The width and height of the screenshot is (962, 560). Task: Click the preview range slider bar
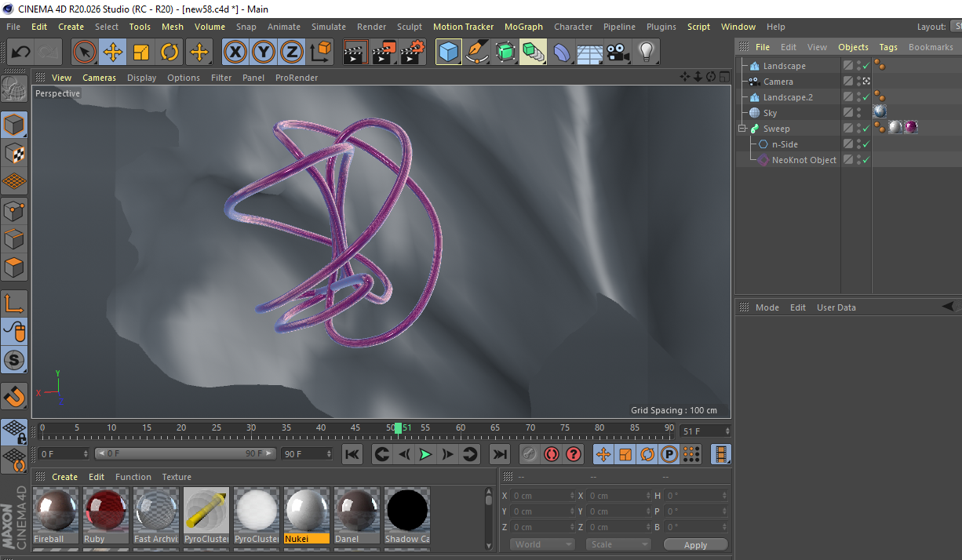click(x=185, y=453)
